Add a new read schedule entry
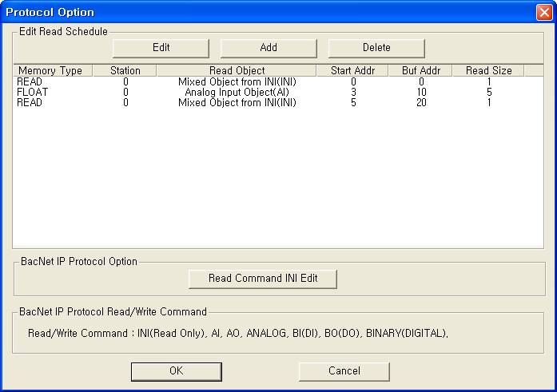 (269, 48)
